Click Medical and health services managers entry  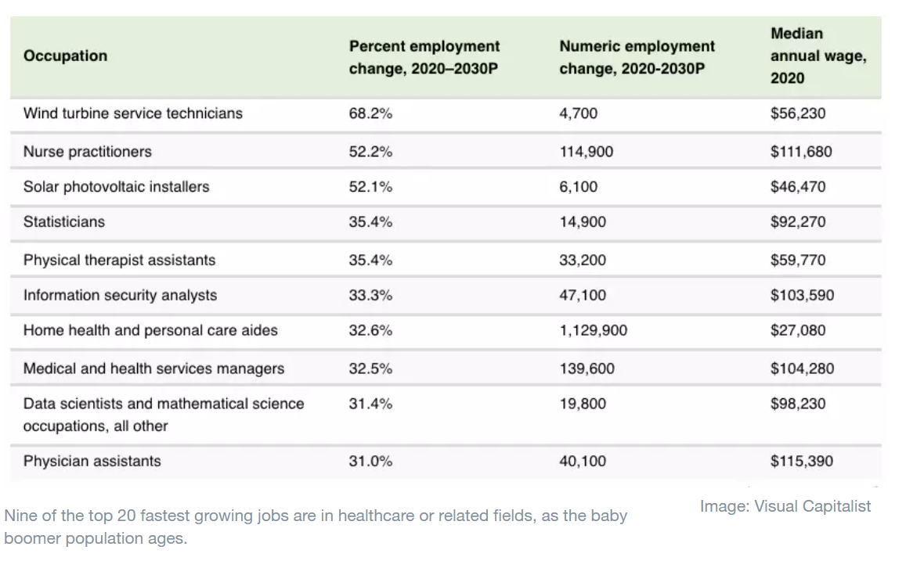click(x=153, y=368)
